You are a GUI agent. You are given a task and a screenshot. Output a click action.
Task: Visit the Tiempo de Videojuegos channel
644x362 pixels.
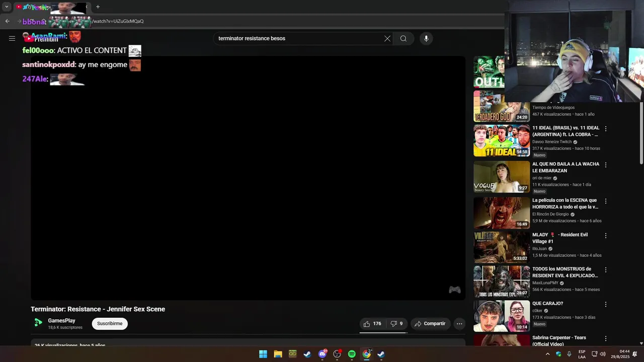click(x=553, y=108)
